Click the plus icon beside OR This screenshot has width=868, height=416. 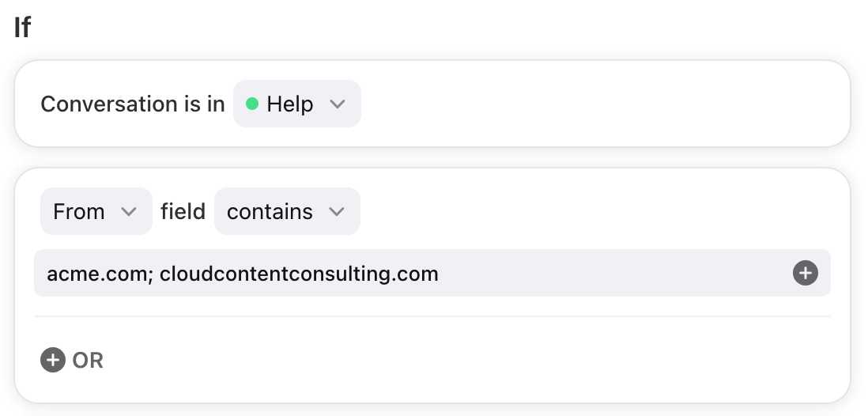[x=53, y=360]
